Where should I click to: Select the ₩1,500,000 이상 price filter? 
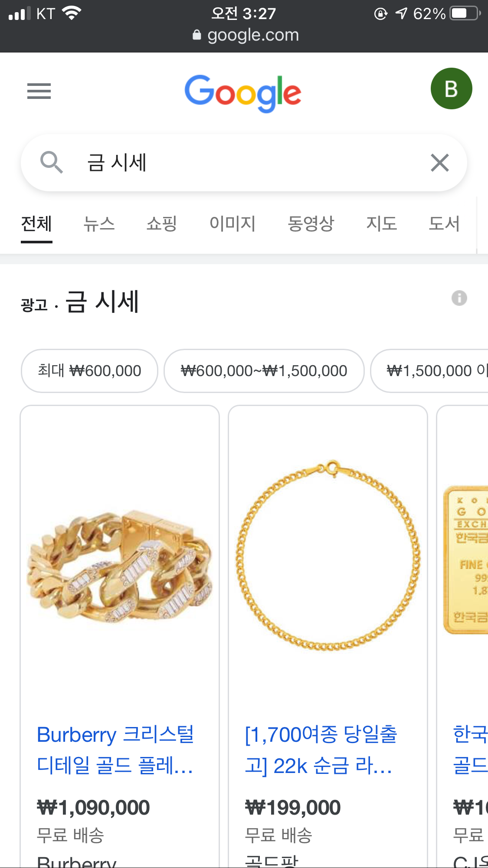(x=429, y=371)
